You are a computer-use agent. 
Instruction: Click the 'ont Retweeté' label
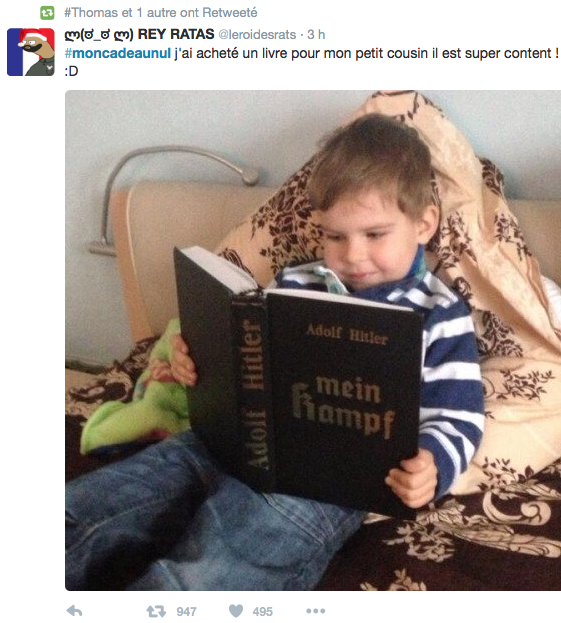[x=220, y=13]
